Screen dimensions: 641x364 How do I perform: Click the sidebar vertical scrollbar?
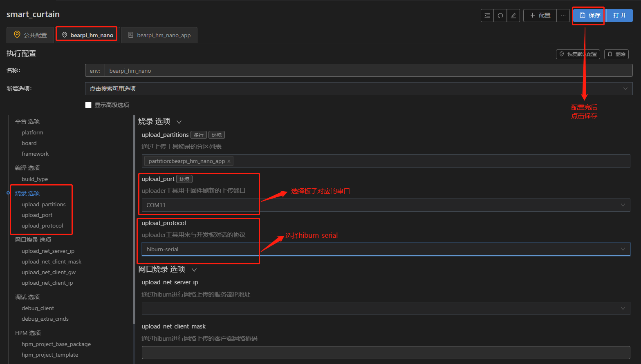click(134, 221)
